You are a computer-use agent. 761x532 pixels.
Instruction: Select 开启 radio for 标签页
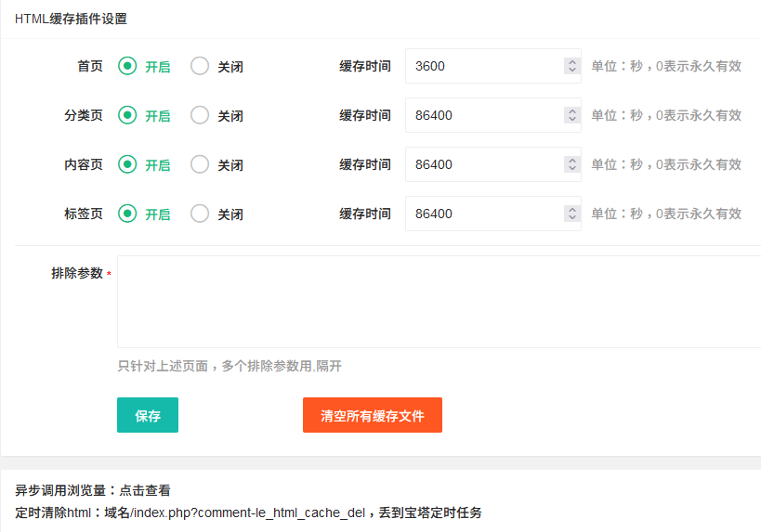(x=127, y=214)
